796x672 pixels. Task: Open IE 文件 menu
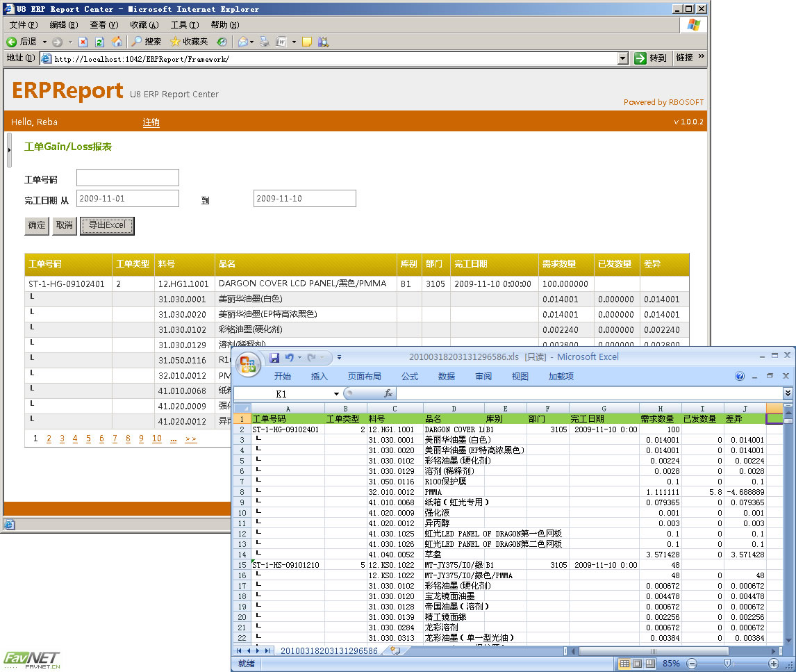click(24, 25)
